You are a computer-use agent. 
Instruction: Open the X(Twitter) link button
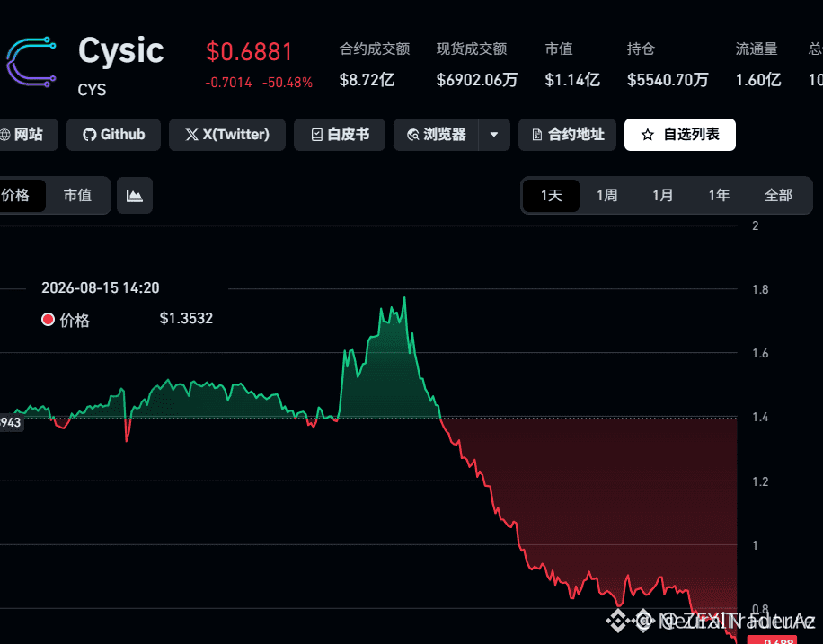pos(227,135)
